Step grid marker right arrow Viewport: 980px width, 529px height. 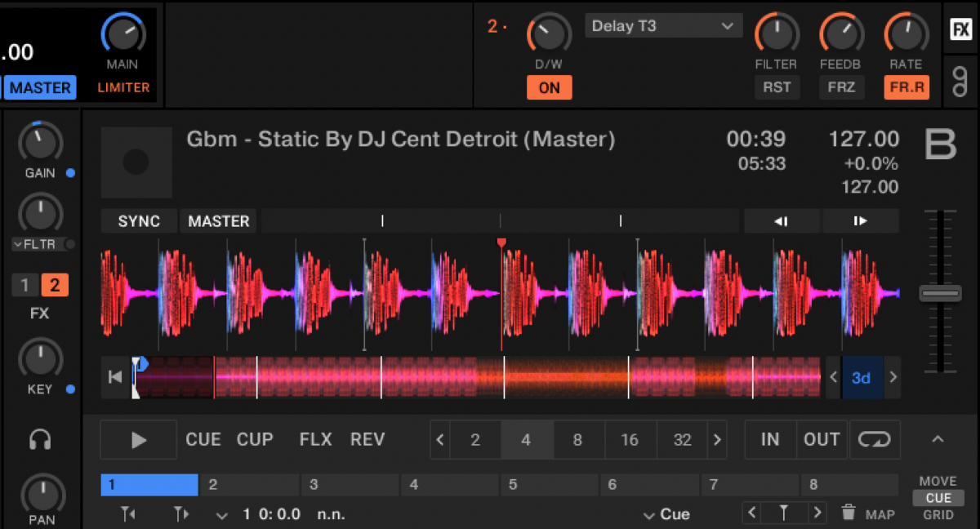click(817, 513)
